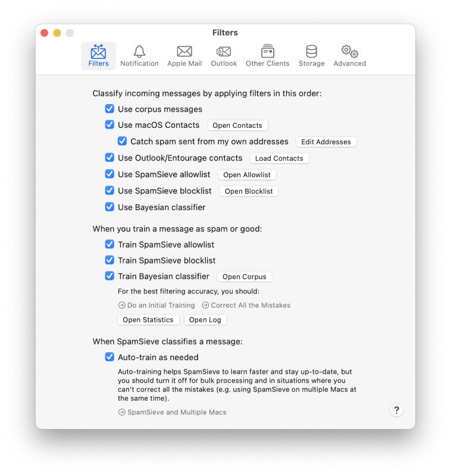
Task: Click the Open Blocklist button
Action: (249, 191)
